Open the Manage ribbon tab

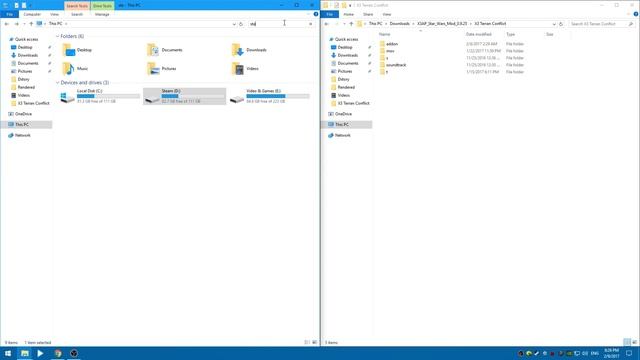(x=102, y=14)
